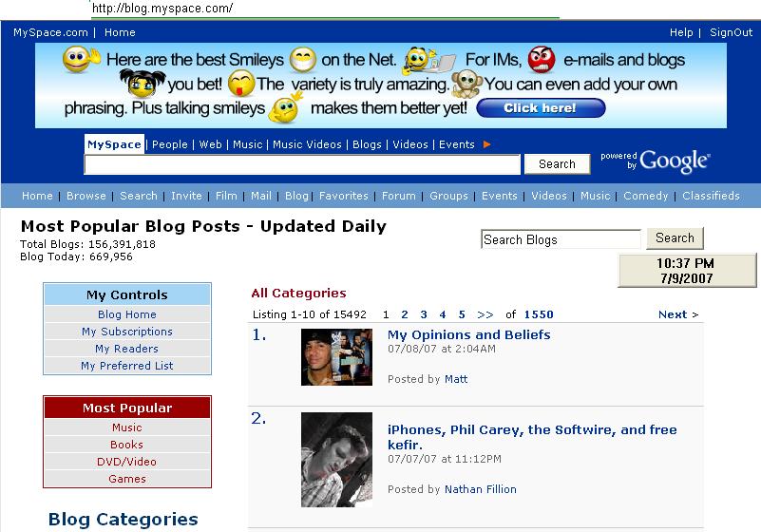Click the main Google-powered search field
This screenshot has height=532, width=761.
tap(302, 164)
